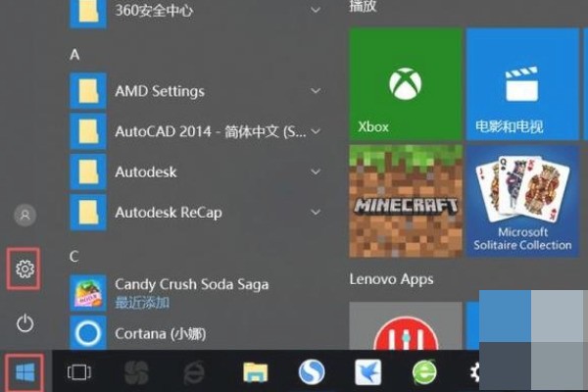Open the red Lenovo app tile

coord(406,326)
